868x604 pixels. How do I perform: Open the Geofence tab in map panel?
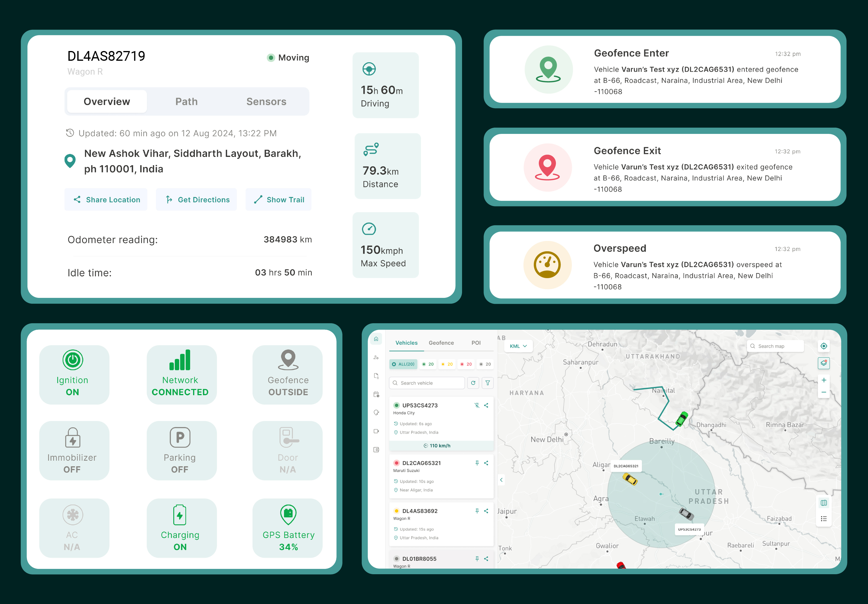[441, 343]
